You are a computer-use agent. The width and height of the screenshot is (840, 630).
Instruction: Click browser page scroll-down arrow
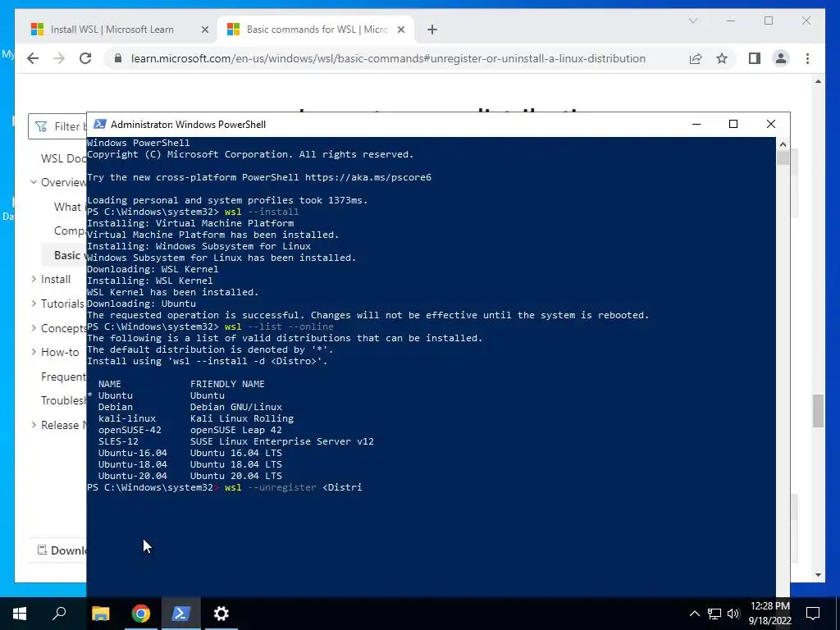818,575
